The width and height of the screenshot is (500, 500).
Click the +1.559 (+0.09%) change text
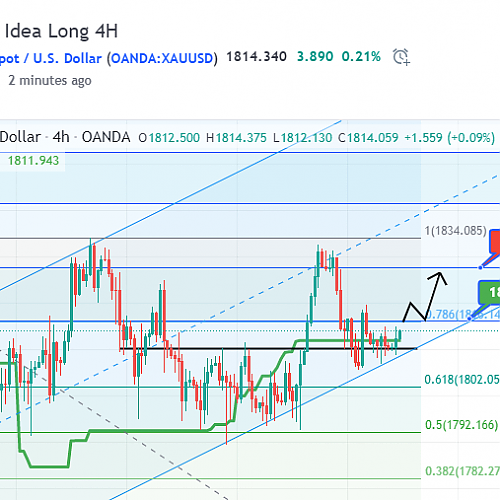(450, 138)
